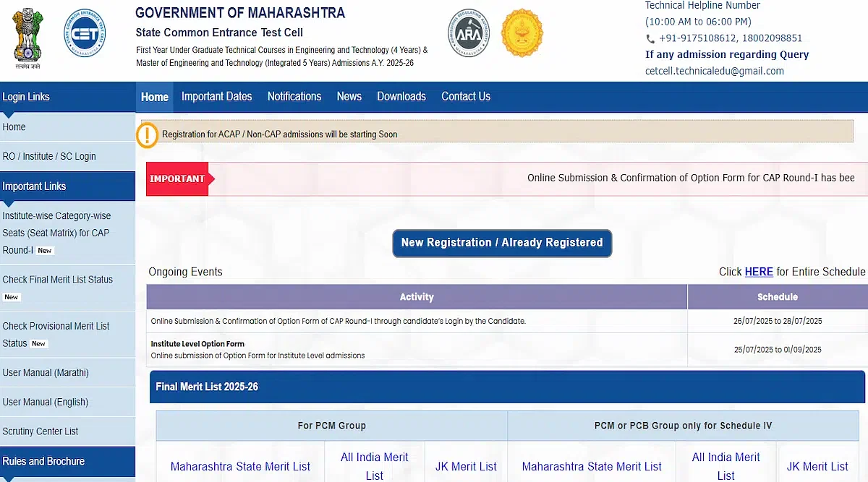Click Institute Level Option Form activity row
Viewport: 868px width, 482px height.
click(417, 350)
